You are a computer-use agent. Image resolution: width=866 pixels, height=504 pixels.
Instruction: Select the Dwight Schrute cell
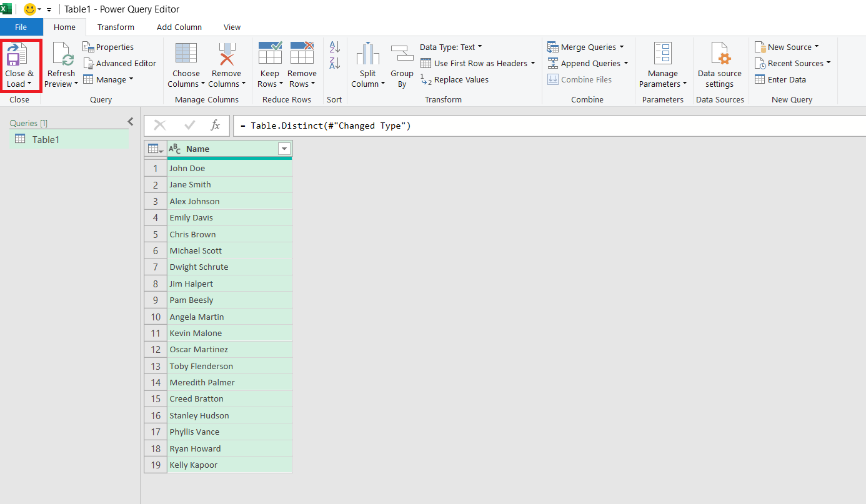pyautogui.click(x=229, y=267)
